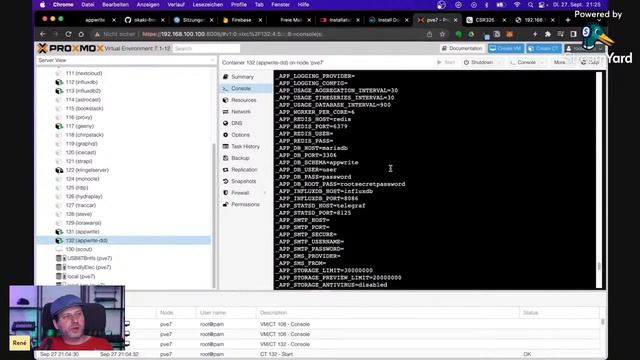Click the Wi-Fi icon in menu bar
640x360 pixels.
pyautogui.click(x=517, y=4)
